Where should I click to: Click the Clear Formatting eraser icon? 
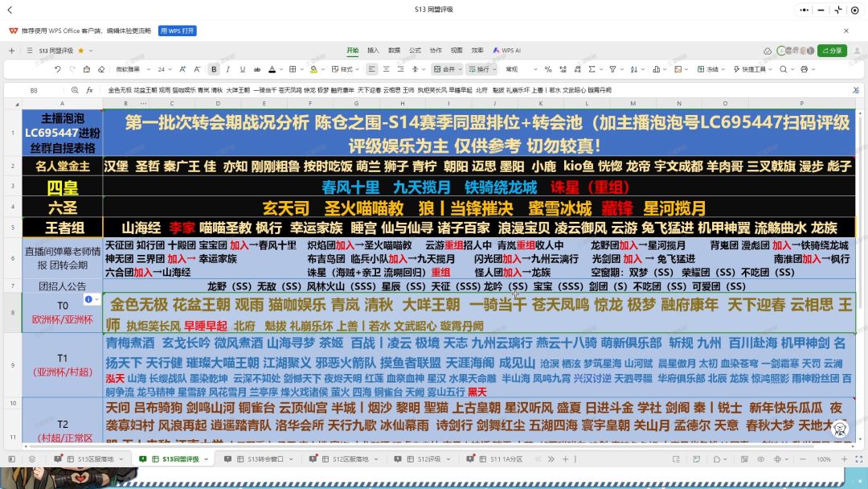coord(102,69)
